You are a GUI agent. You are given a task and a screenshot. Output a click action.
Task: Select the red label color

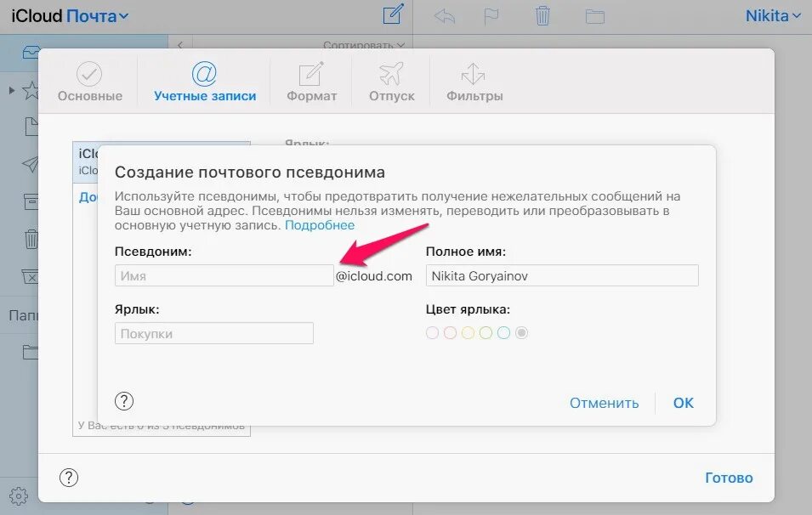point(450,333)
